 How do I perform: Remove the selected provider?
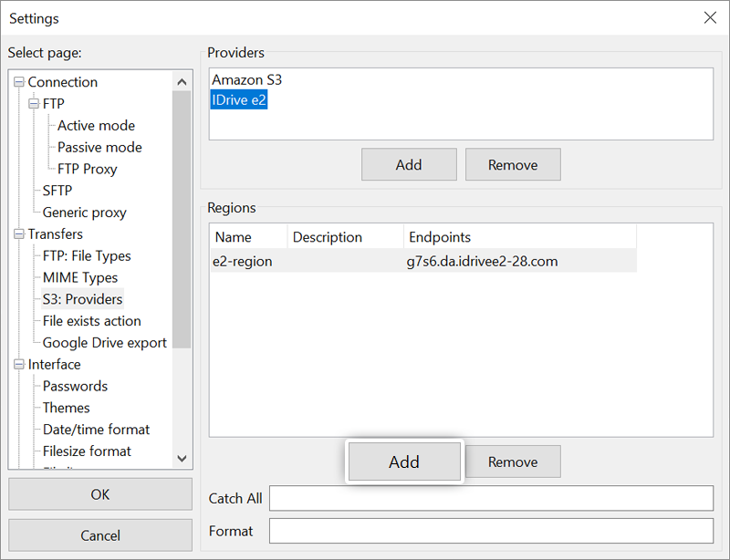click(x=513, y=165)
